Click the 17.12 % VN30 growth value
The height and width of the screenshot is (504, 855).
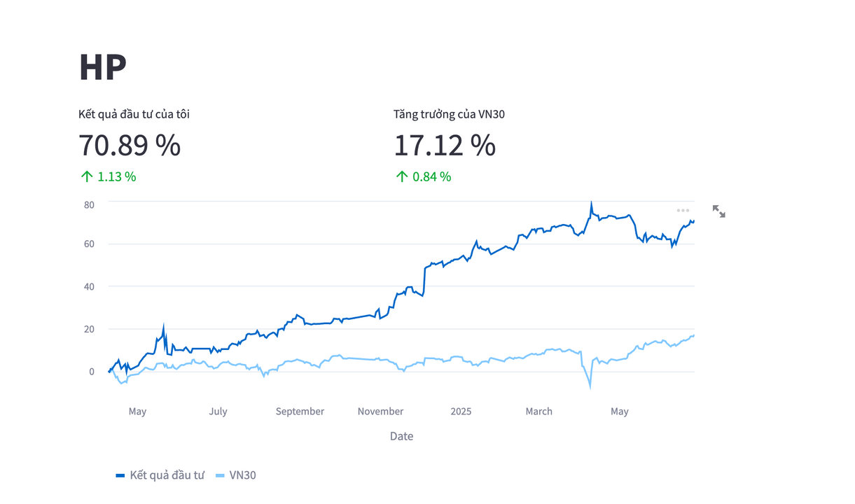click(x=445, y=145)
